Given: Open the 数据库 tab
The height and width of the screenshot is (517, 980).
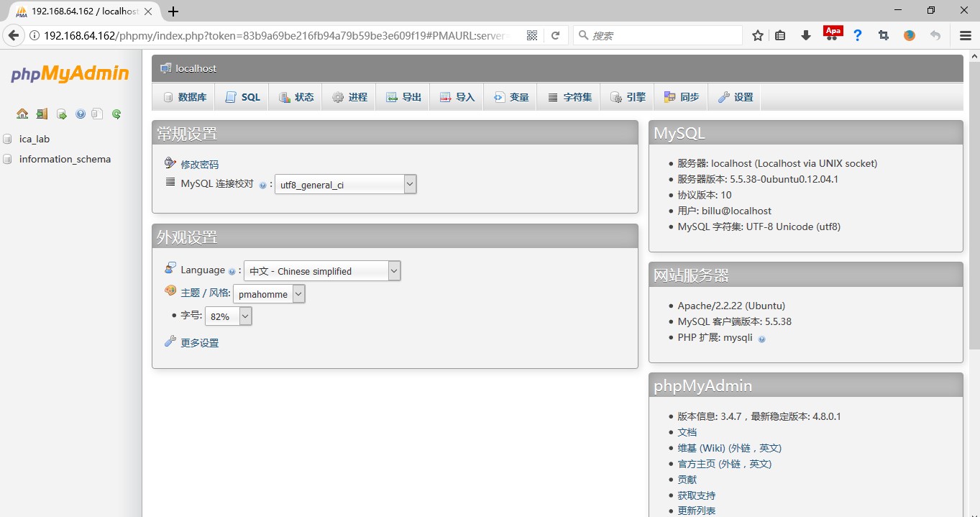Looking at the screenshot, I should coord(185,97).
